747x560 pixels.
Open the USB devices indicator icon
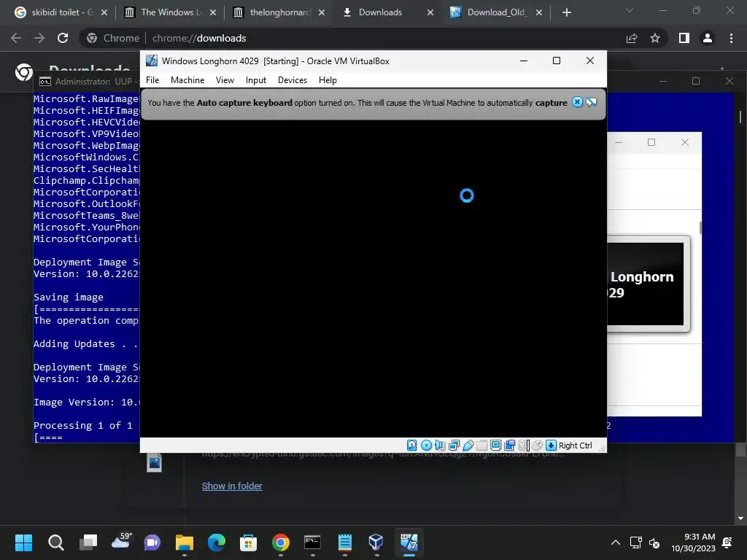[468, 446]
